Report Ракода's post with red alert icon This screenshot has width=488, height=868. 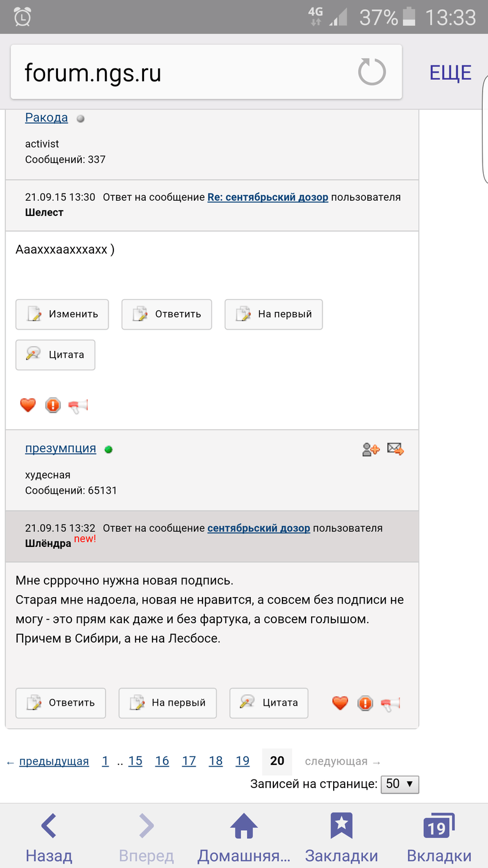pos(53,405)
